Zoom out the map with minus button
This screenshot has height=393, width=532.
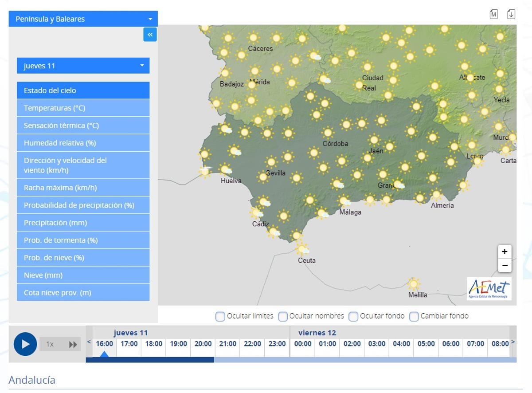pyautogui.click(x=505, y=265)
